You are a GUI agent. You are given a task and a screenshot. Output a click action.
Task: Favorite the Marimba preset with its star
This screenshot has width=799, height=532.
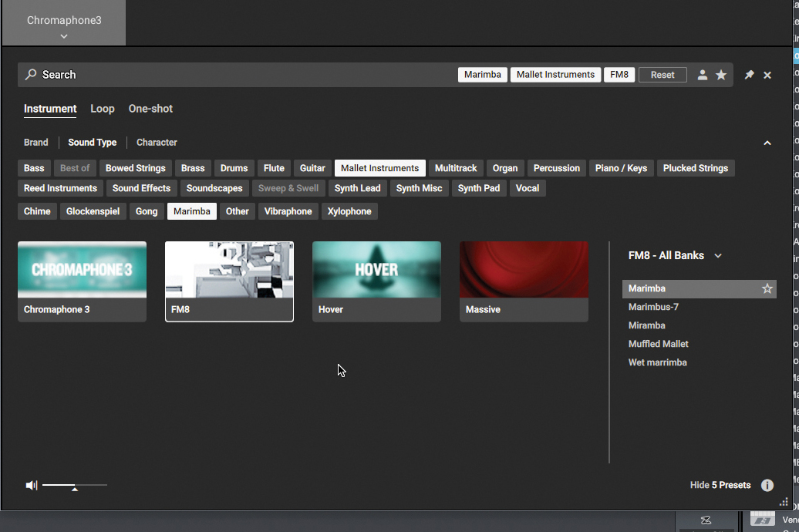point(767,289)
